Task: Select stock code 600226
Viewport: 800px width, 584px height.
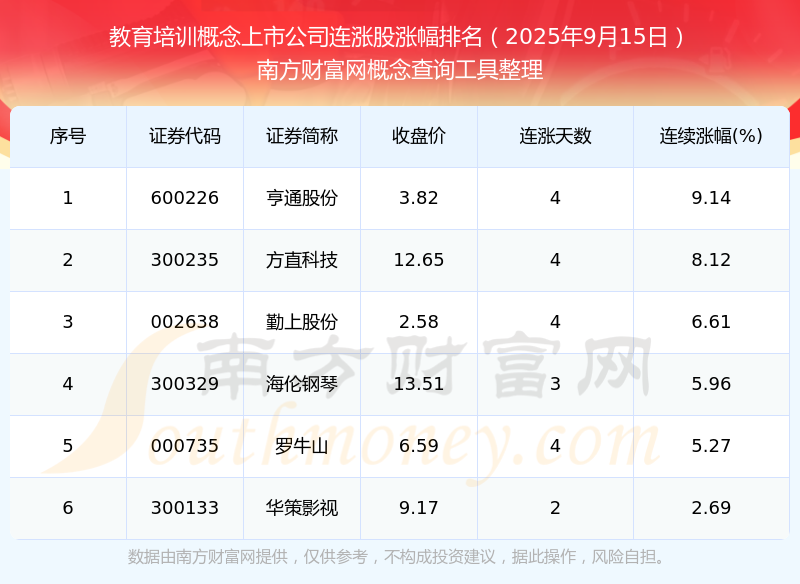Action: coord(185,198)
